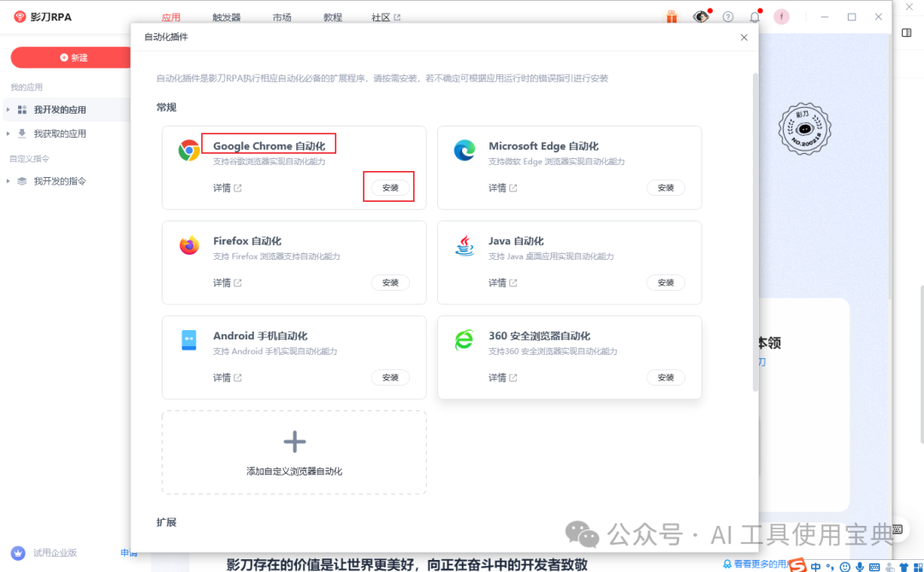The height and width of the screenshot is (572, 924).
Task: Click the Firefox logo icon
Action: [189, 245]
